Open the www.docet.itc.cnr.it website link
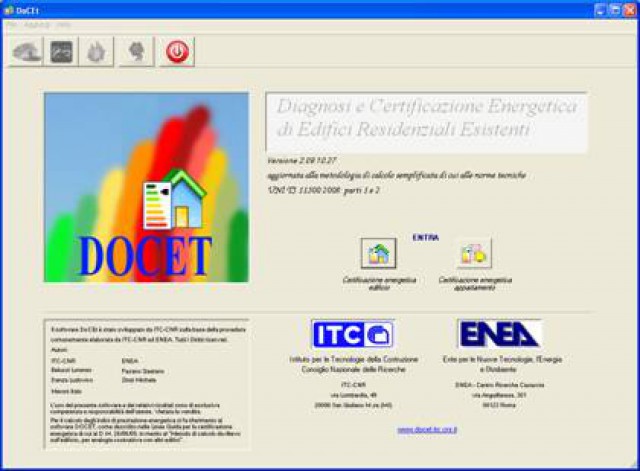The width and height of the screenshot is (640, 471). click(427, 429)
